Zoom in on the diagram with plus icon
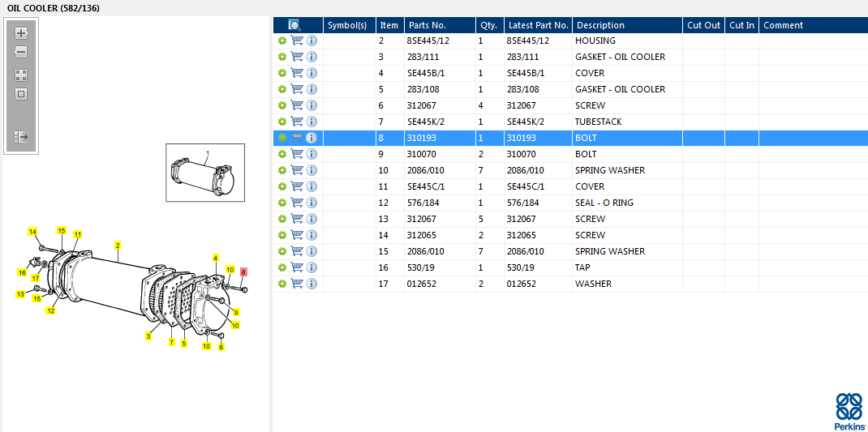The image size is (868, 432). click(x=21, y=33)
